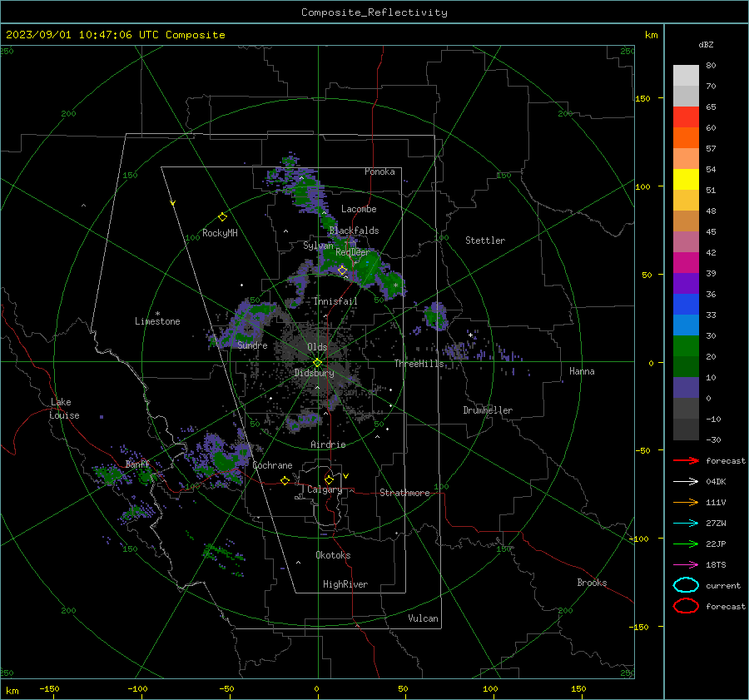Click the purple 36-39 dBZ colour block
The height and width of the screenshot is (700, 749).
686,283
